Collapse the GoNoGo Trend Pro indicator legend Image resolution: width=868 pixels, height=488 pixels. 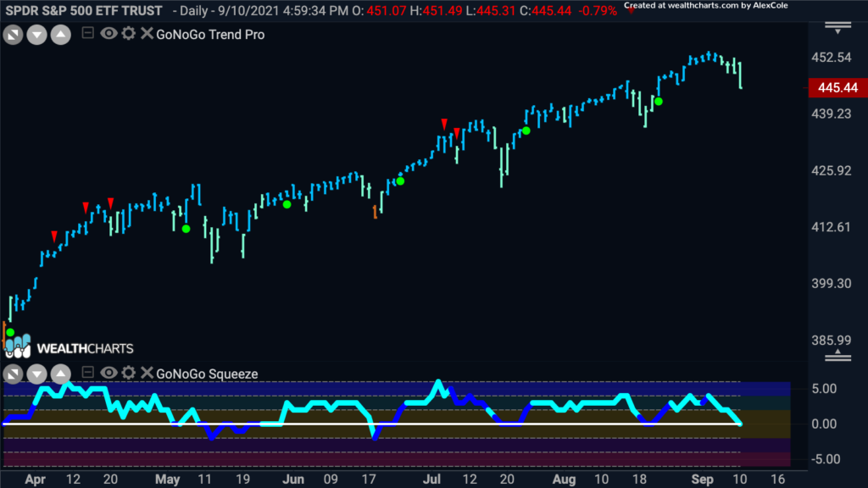tap(87, 33)
